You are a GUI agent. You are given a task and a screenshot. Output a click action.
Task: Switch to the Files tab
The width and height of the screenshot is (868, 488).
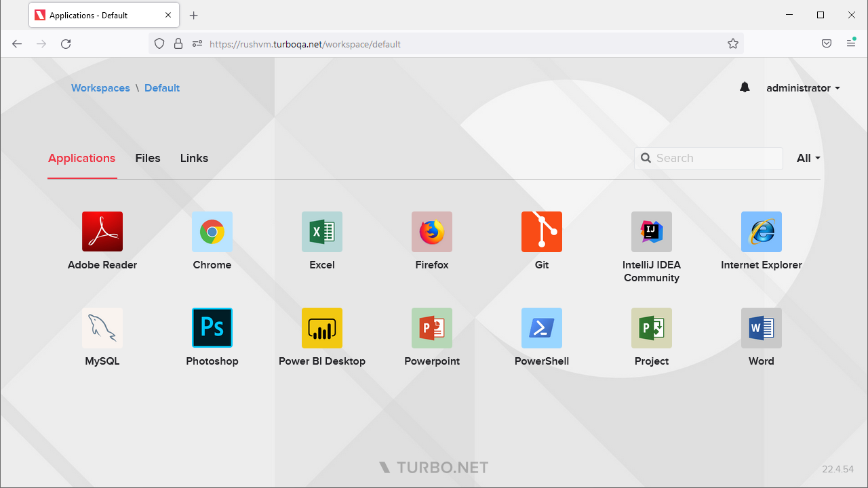(148, 158)
